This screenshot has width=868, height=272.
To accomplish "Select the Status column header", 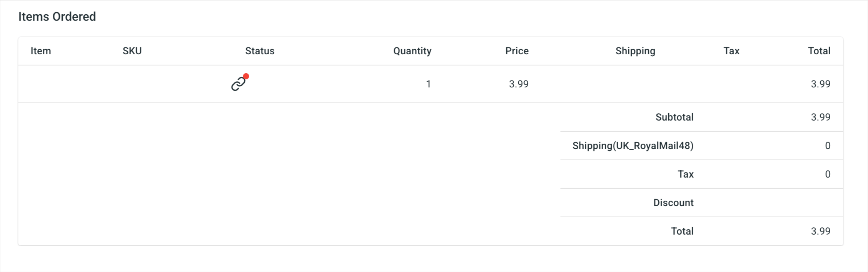I will [x=260, y=50].
